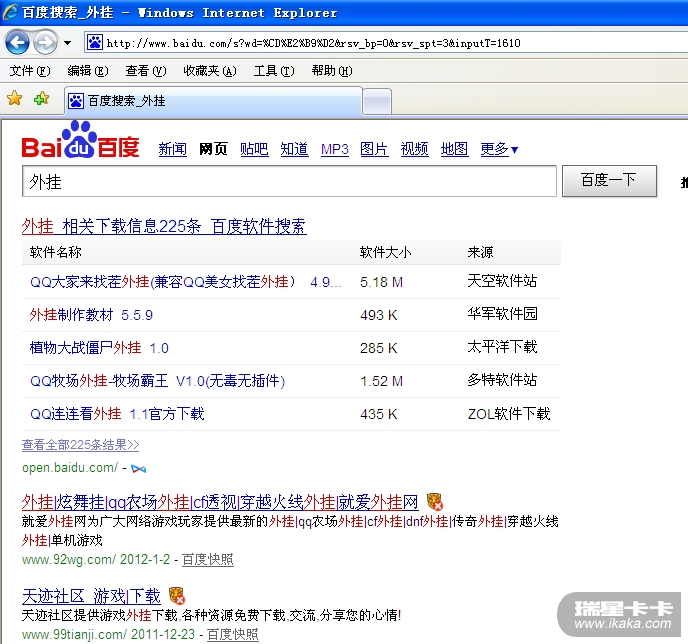
Task: Open a new blank tab
Action: pyautogui.click(x=377, y=102)
